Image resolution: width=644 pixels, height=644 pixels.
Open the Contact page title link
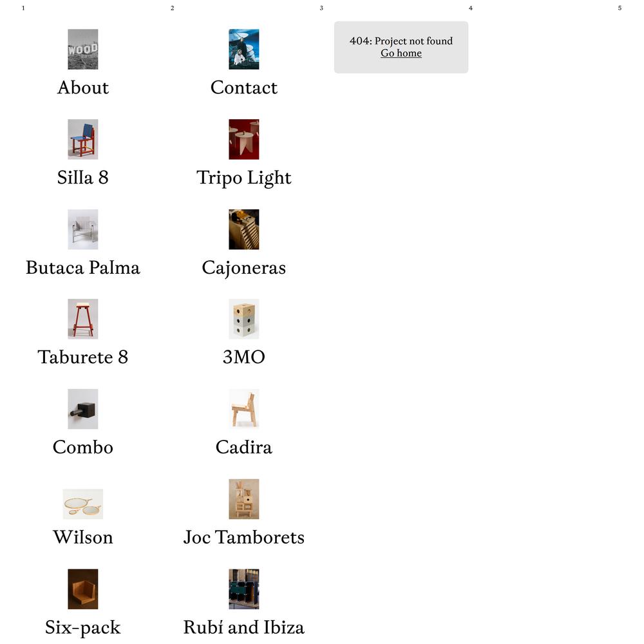[244, 88]
